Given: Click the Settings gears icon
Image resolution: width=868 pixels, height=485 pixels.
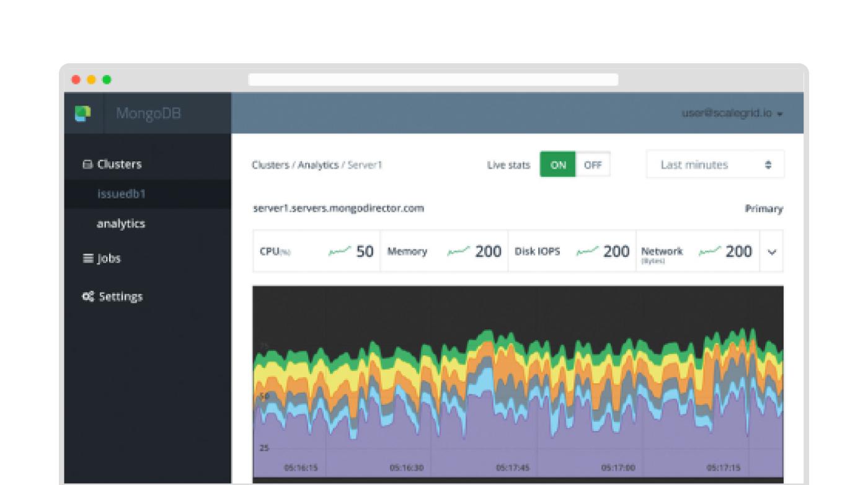Looking at the screenshot, I should click(x=88, y=296).
